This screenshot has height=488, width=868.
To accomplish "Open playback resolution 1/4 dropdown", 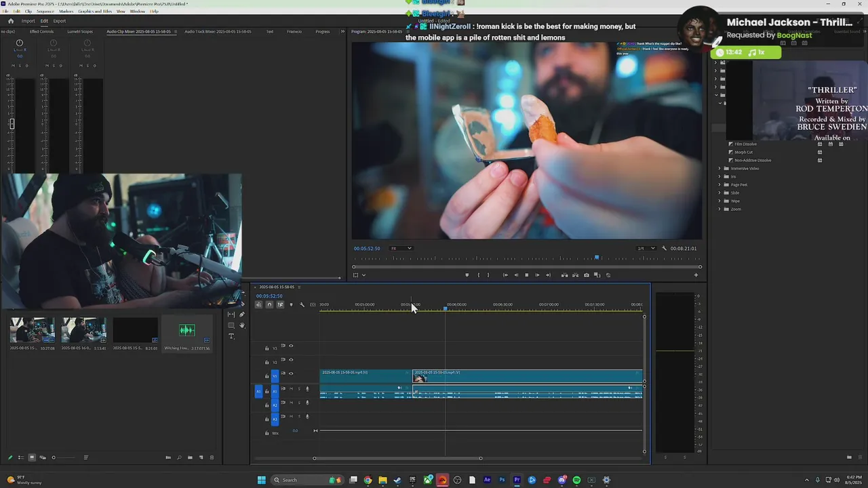I will click(x=646, y=248).
